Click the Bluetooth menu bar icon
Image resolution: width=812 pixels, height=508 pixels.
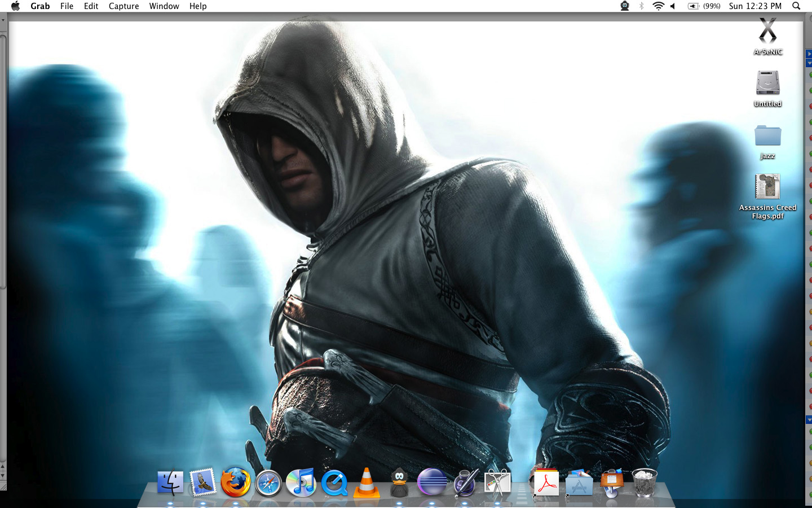(x=641, y=6)
